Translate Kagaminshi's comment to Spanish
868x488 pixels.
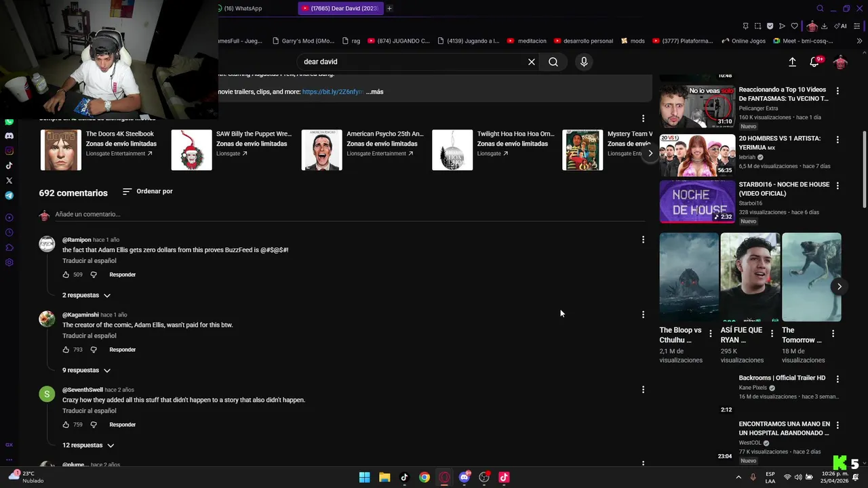point(90,335)
